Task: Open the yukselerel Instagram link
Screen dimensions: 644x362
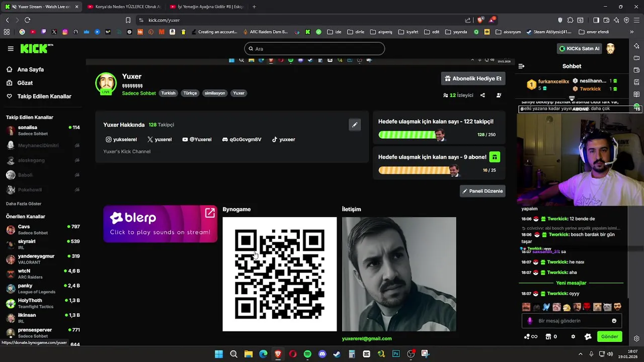Action: pos(121,139)
